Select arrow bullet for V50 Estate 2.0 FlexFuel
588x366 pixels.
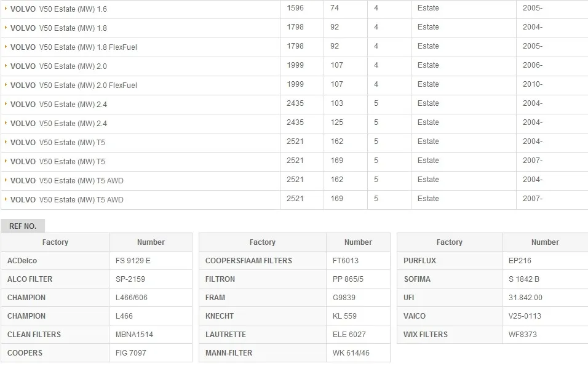pyautogui.click(x=6, y=85)
